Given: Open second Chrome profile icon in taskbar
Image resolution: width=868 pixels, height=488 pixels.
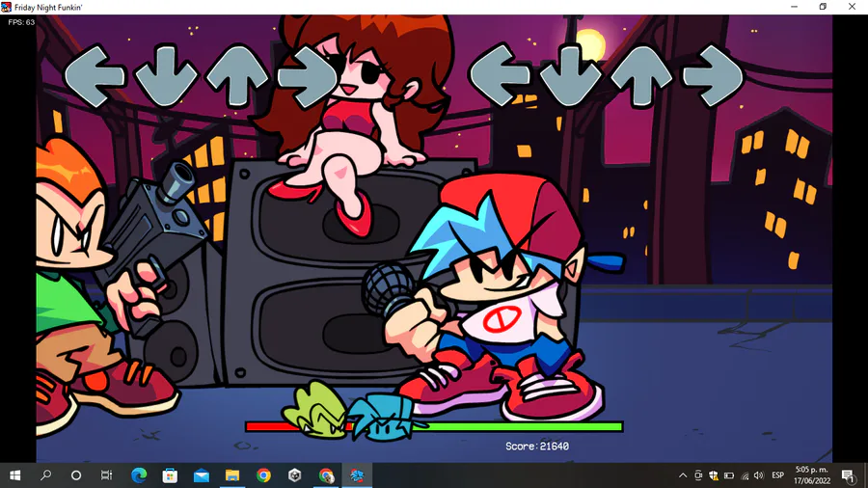Looking at the screenshot, I should 326,475.
